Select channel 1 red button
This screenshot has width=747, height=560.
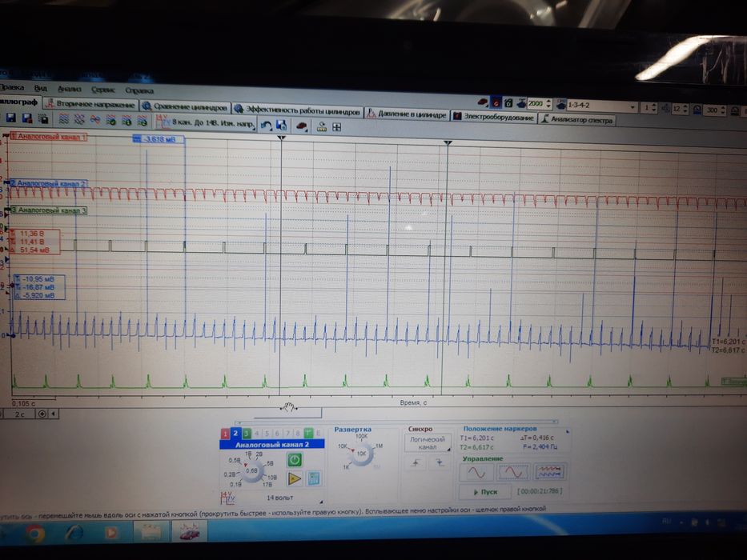[x=225, y=434]
